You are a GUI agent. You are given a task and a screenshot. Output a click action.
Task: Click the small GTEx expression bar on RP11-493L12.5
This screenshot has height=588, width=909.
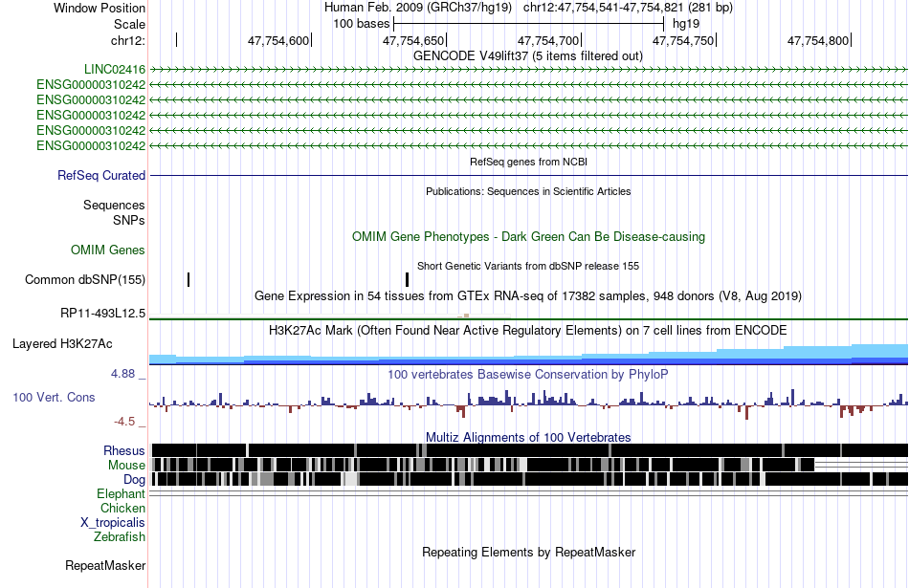(x=466, y=316)
